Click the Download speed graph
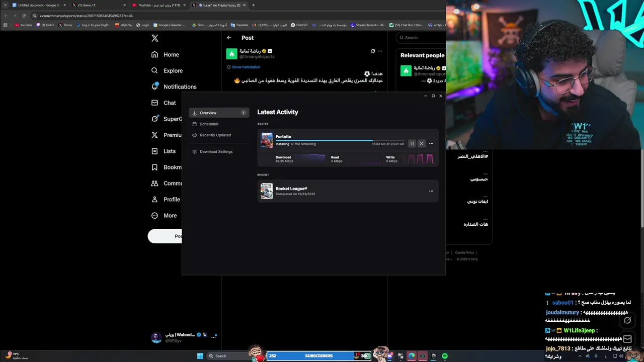Image resolution: width=644 pixels, height=362 pixels. tap(310, 159)
